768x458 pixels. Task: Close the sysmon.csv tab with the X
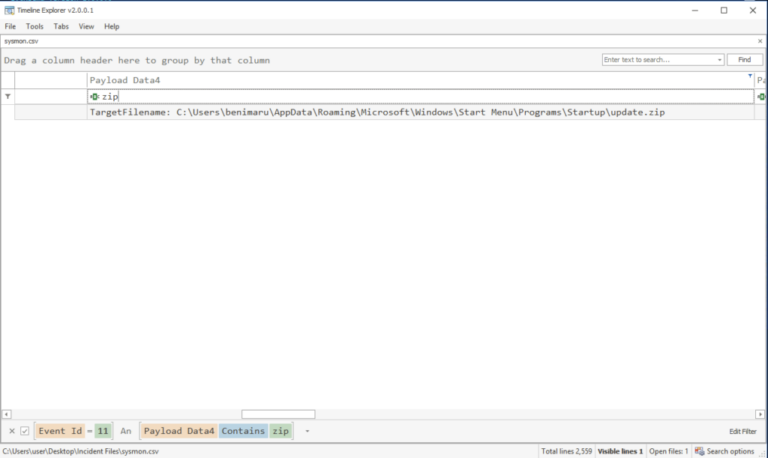pos(759,41)
